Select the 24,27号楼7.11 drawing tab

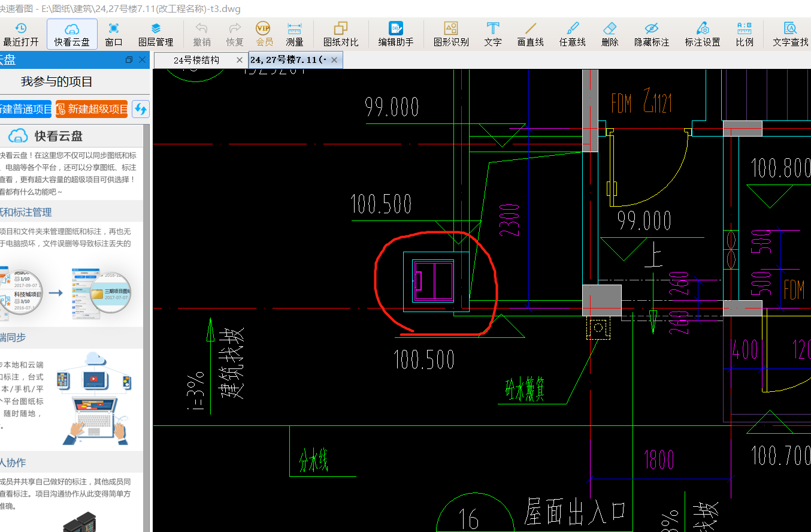point(288,60)
